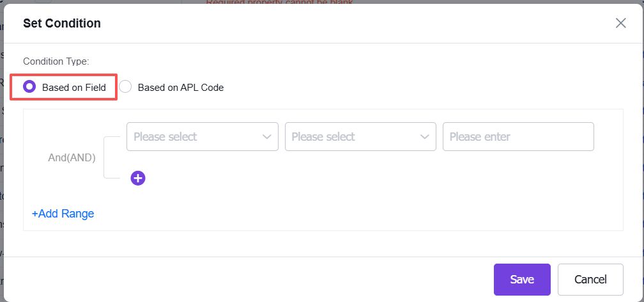Click the And(AND) logic label
This screenshot has width=644, height=302.
72,157
